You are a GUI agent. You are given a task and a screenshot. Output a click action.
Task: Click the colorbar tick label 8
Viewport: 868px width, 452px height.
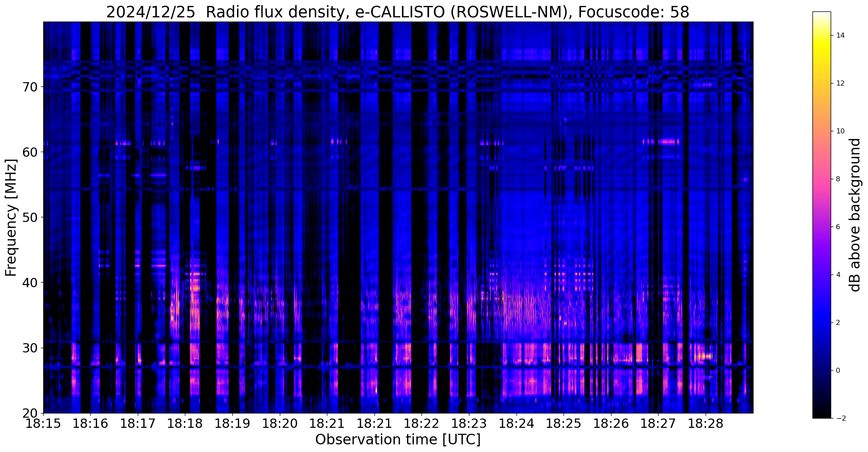pos(837,179)
